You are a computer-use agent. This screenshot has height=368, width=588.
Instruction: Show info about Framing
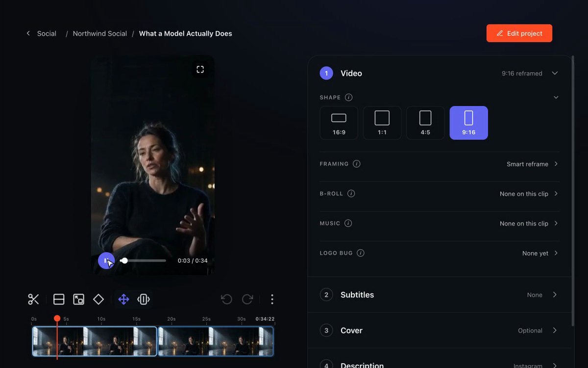tap(357, 164)
